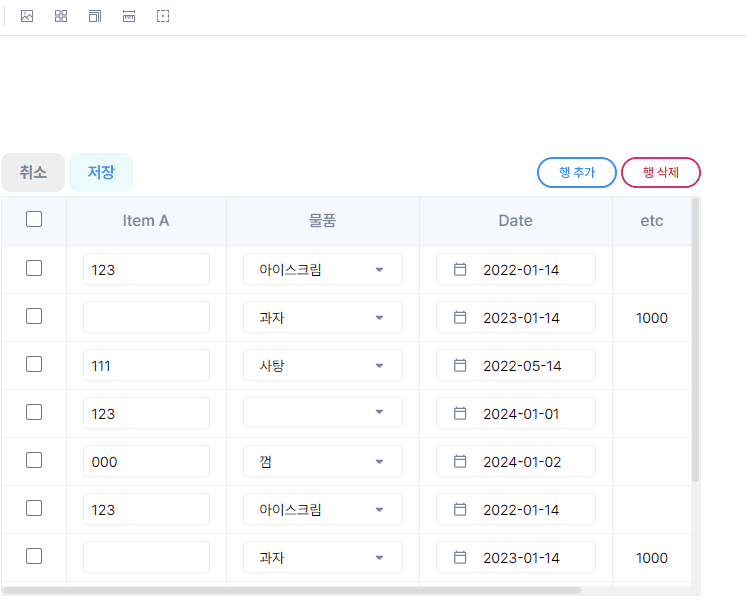The image size is (746, 608).
Task: Click the Item A column header
Action: (x=146, y=221)
